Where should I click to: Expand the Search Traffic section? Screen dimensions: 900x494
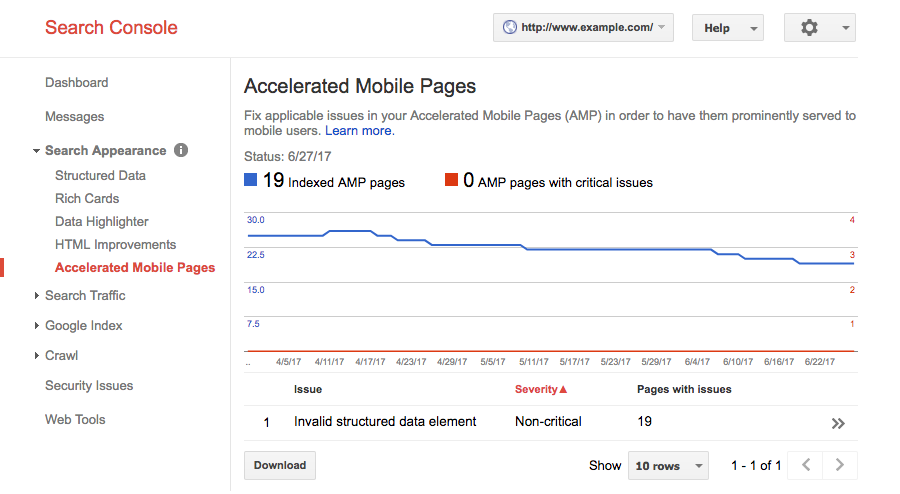(36, 295)
